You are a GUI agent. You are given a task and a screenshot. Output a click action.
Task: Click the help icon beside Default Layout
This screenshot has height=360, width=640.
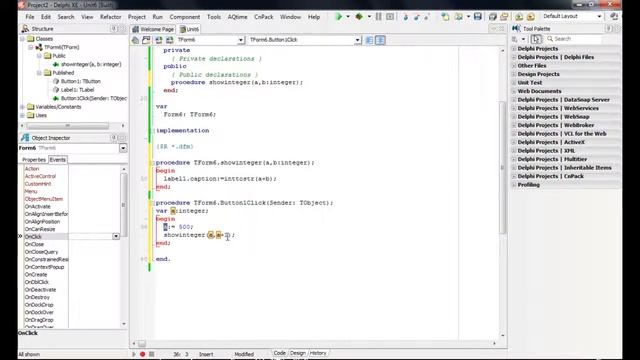tap(614, 16)
